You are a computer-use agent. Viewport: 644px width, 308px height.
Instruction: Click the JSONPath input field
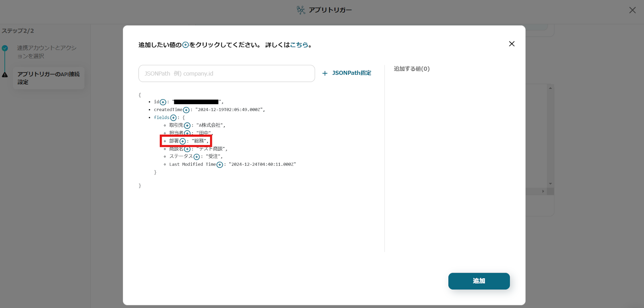(x=227, y=74)
